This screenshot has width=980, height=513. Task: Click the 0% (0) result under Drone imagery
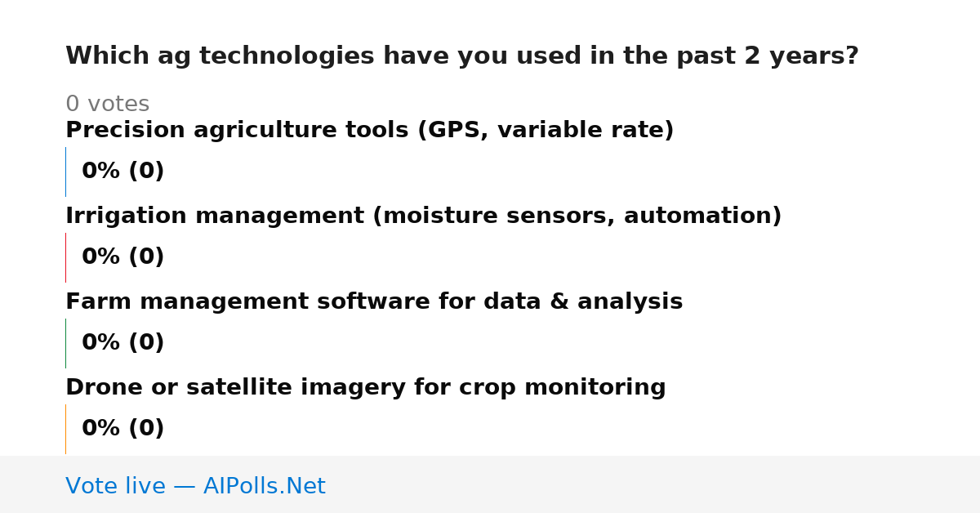[123, 429]
